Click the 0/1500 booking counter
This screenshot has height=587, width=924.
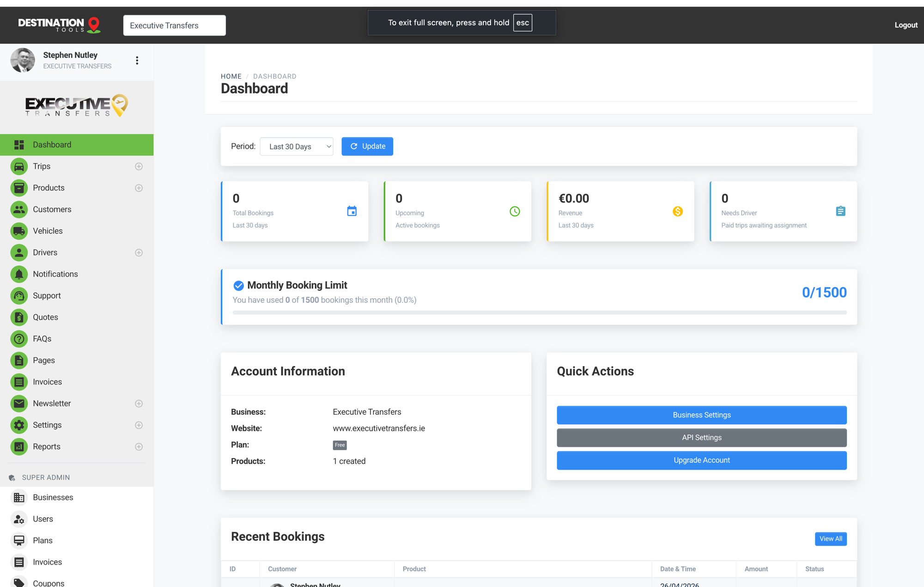coord(824,293)
